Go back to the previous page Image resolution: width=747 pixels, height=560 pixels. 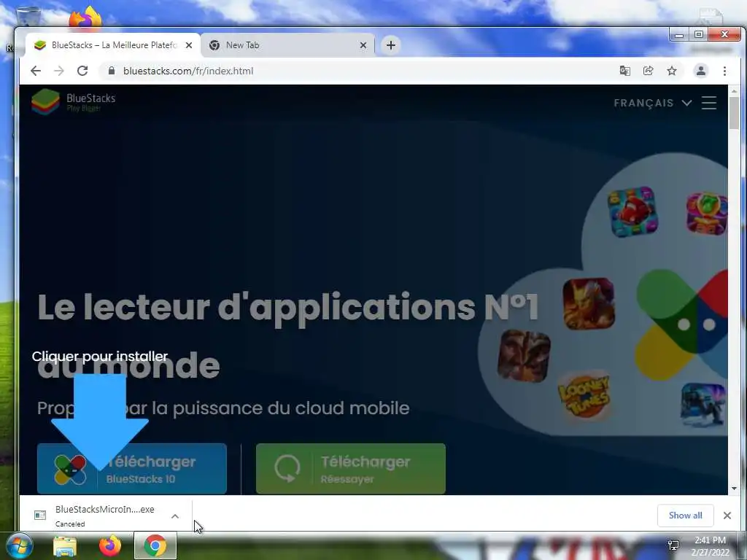coord(36,71)
